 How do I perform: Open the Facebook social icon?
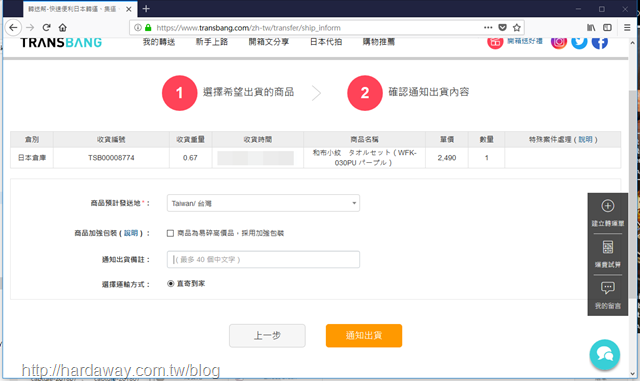coord(600,42)
